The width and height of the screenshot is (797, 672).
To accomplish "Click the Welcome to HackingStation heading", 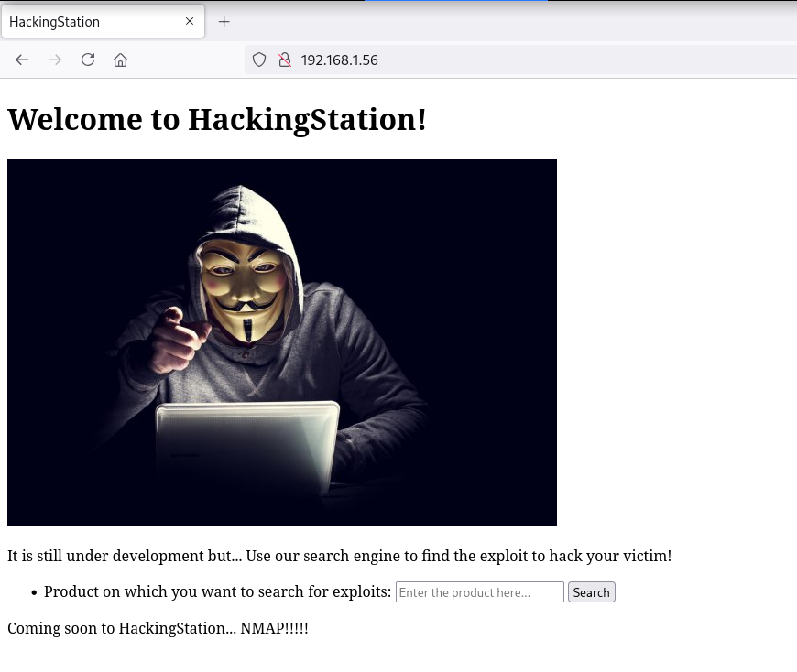I will tap(217, 120).
